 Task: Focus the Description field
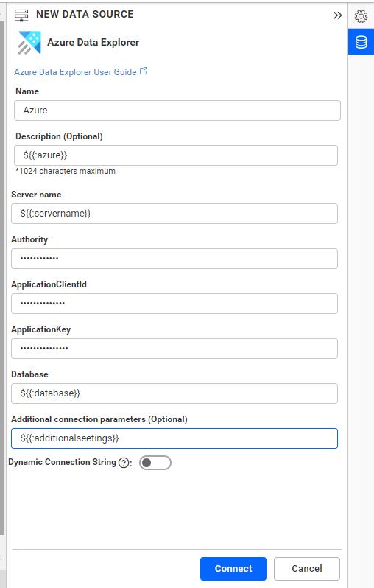click(x=176, y=155)
